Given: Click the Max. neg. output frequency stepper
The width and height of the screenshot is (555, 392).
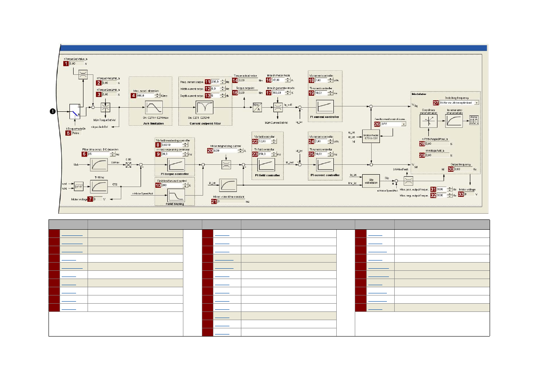Looking at the screenshot, I should point(450,195).
